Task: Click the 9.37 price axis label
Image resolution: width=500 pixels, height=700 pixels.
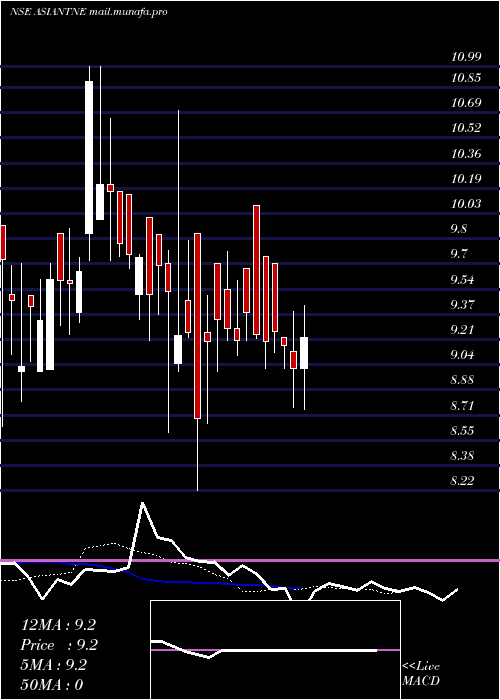Action: pyautogui.click(x=462, y=305)
